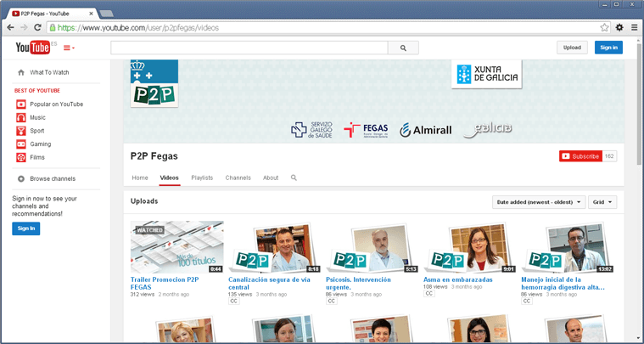644x344 pixels.
Task: Click the YouTube search input field
Action: tap(249, 48)
